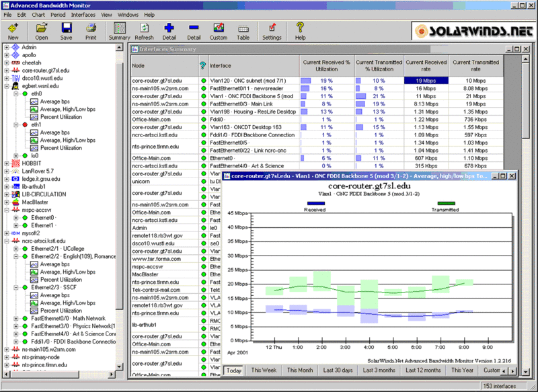Expand Ethernet2/1 · UCollege interface
The image size is (538, 392).
click(x=16, y=249)
